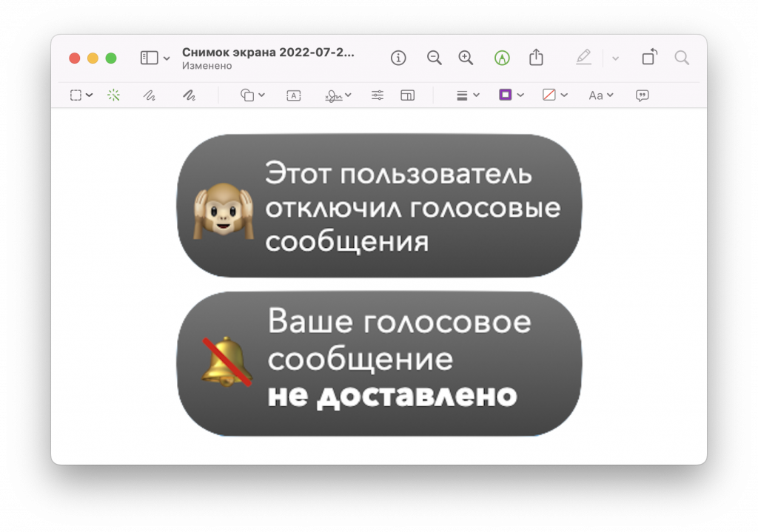Expand the Selection tools chevron
This screenshot has height=532, width=758.
[x=90, y=95]
